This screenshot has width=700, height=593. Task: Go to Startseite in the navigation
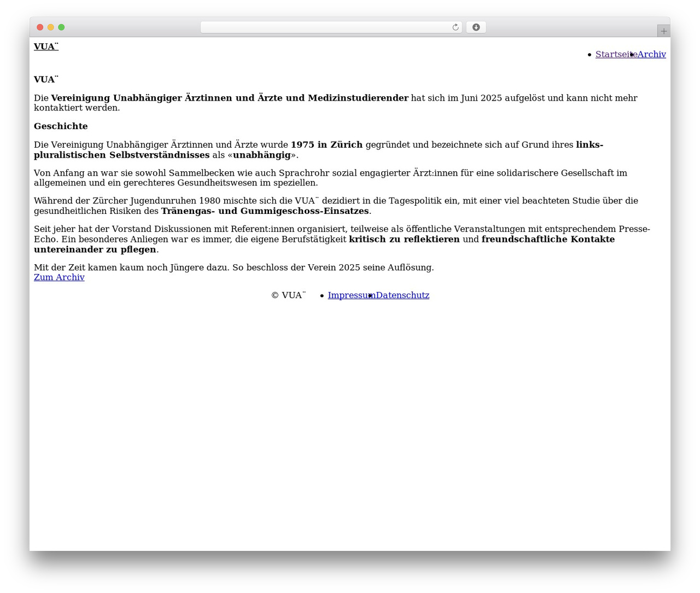616,54
